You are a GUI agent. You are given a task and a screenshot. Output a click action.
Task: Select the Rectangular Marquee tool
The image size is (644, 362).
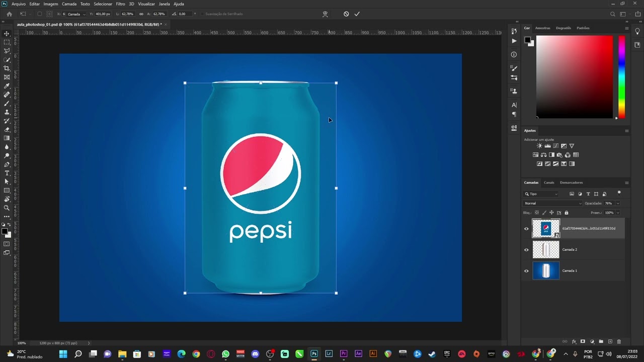click(7, 42)
